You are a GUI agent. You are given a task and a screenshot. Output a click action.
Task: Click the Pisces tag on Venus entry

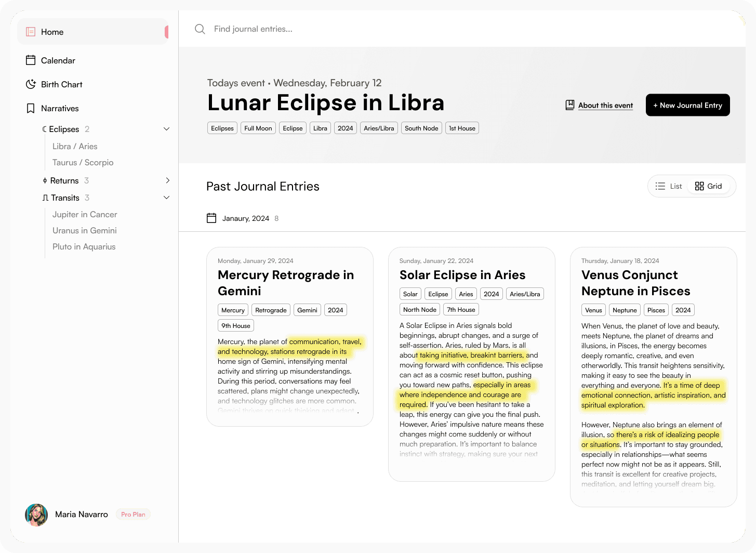(656, 310)
